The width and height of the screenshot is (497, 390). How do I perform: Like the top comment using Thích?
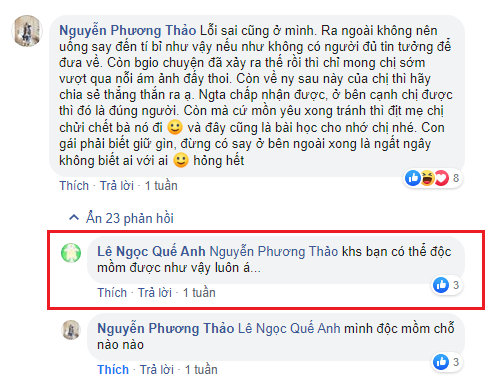[x=74, y=186]
